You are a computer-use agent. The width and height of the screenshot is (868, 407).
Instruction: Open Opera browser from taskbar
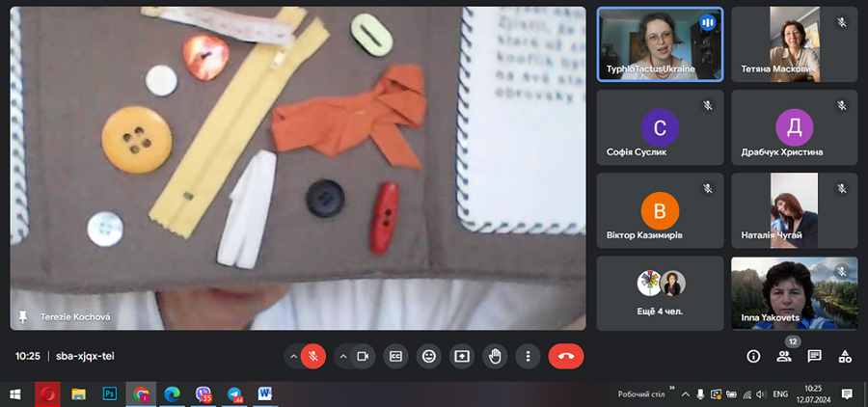(47, 394)
